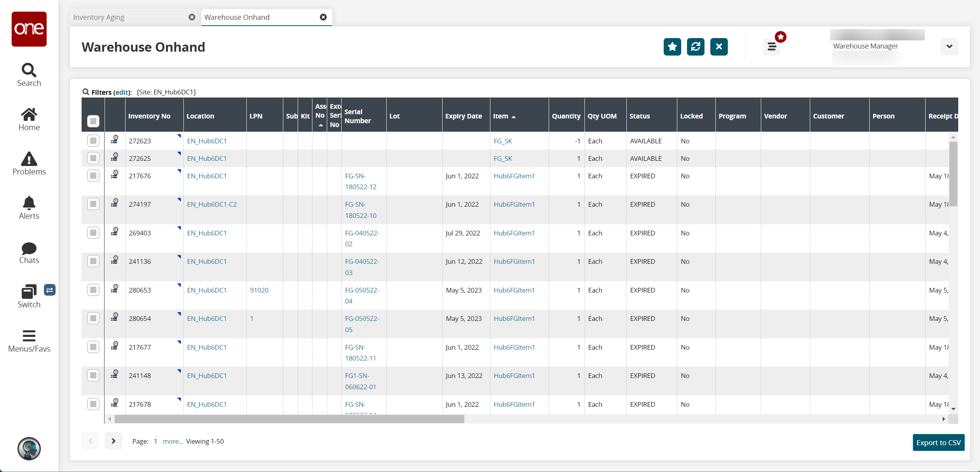Expand the cell menu triangle for inventory 269403
The height and width of the screenshot is (472, 980).
(179, 228)
